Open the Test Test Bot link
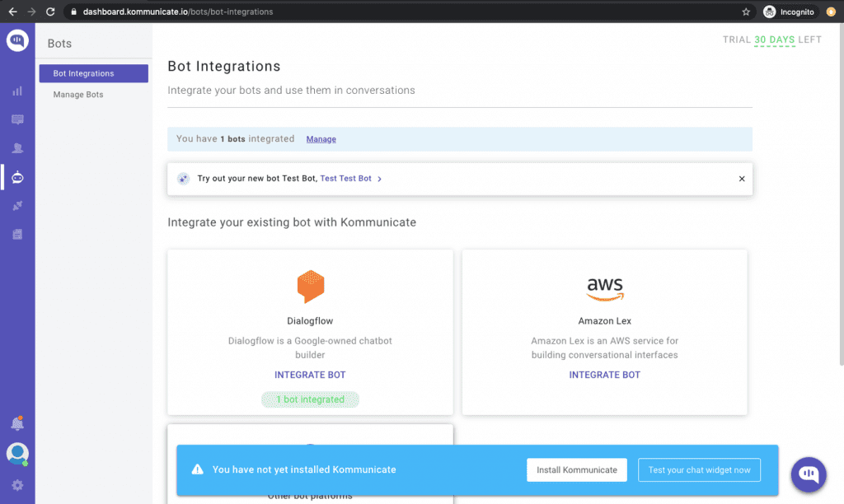Screen dimensions: 844x504 click(345, 178)
